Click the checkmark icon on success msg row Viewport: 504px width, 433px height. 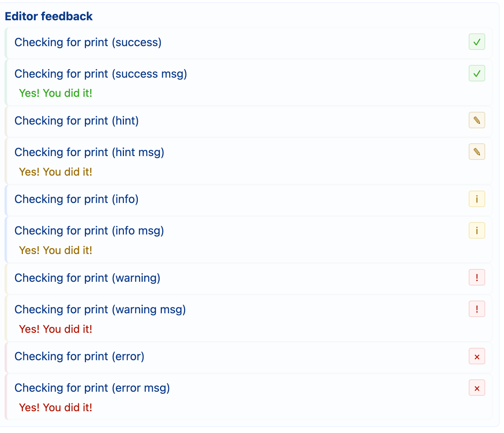coord(477,74)
